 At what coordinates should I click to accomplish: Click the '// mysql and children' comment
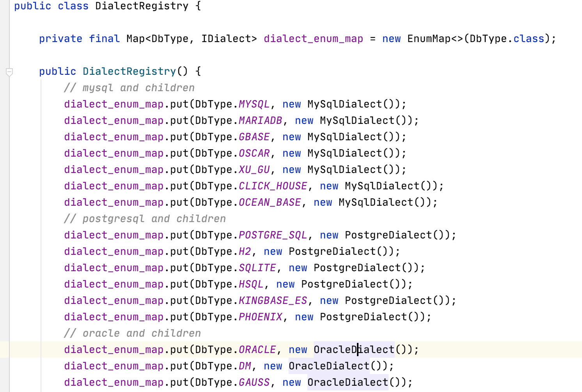point(129,88)
